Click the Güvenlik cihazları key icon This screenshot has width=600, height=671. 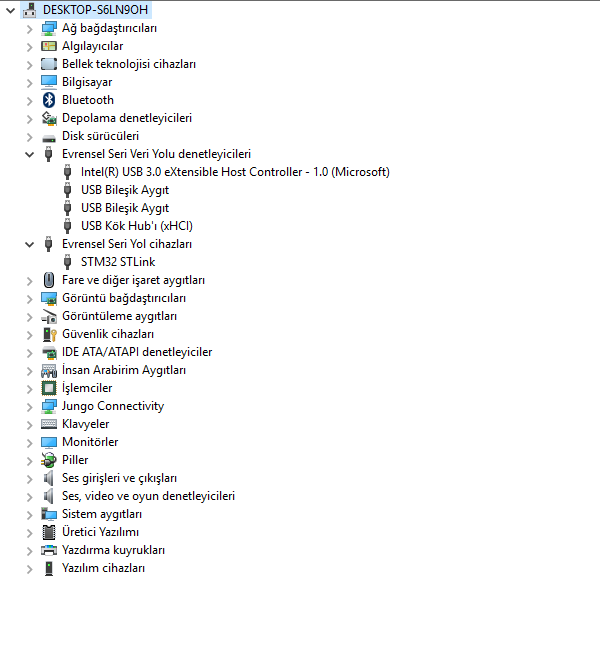pos(49,334)
